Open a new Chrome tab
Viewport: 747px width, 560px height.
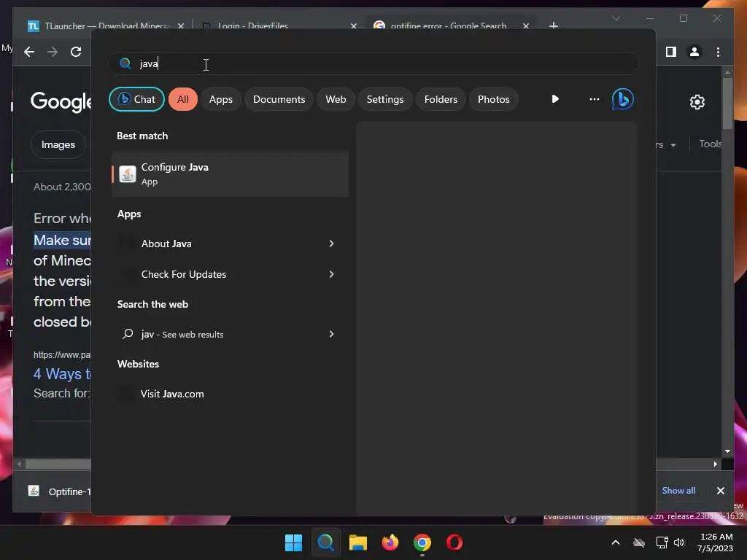553,26
